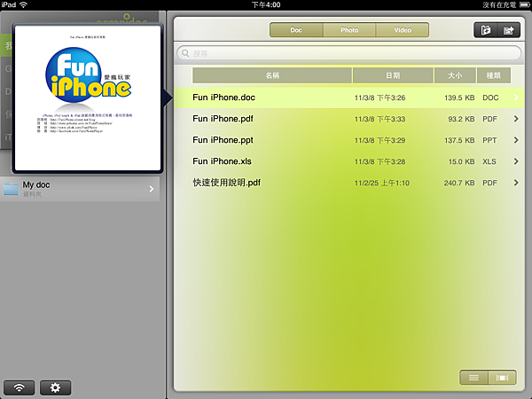Open settings gear button

pyautogui.click(x=55, y=387)
